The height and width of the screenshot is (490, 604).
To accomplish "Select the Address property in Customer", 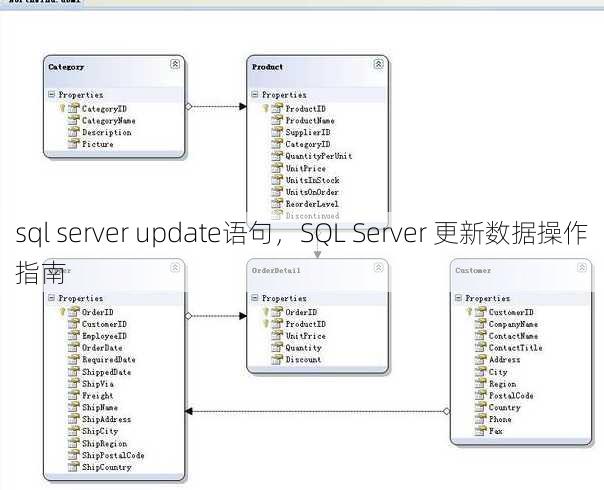I will pos(504,360).
